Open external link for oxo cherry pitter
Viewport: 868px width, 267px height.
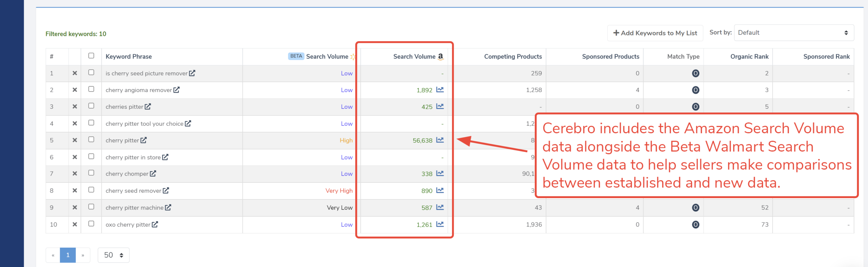[155, 224]
